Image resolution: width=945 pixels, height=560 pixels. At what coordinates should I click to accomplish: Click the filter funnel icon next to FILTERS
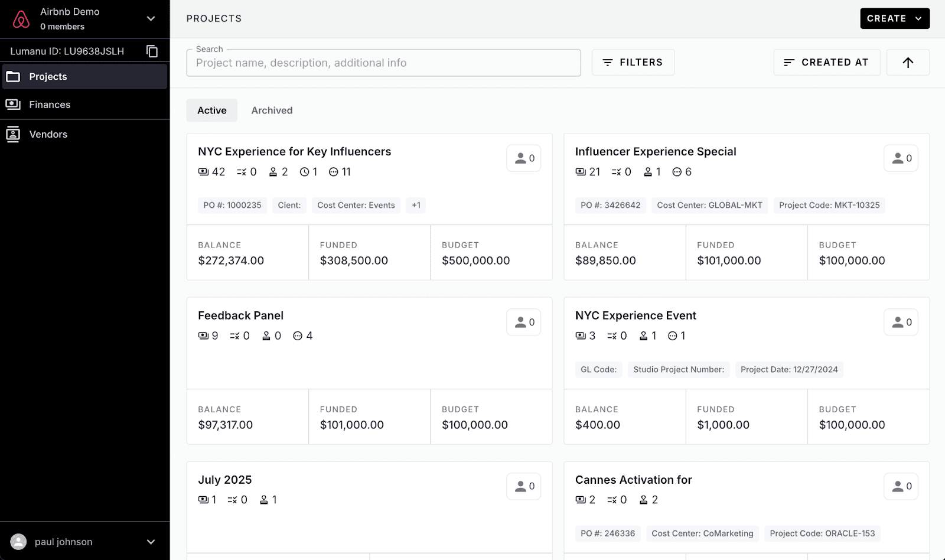coord(608,62)
